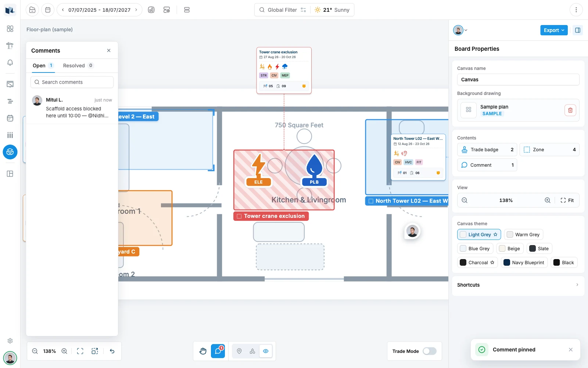Viewport: 588px width, 368px height.
Task: Open the settings gear in left sidebar
Action: pos(10,341)
